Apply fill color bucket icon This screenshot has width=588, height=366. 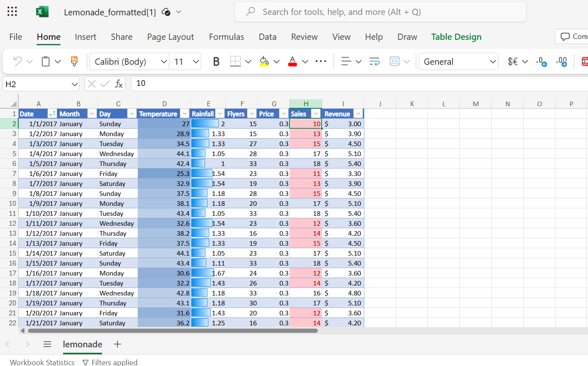[x=264, y=61]
